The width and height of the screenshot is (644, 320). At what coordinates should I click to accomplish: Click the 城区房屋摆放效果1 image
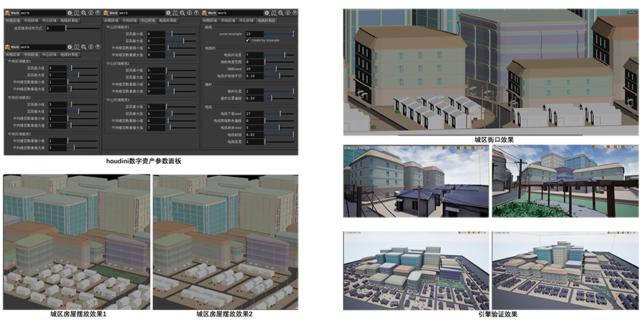pos(77,242)
